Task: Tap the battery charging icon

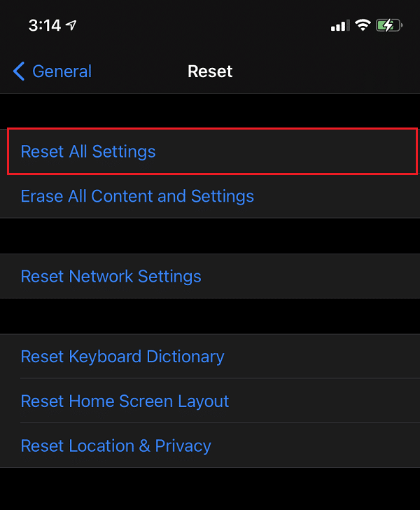Action: 389,26
